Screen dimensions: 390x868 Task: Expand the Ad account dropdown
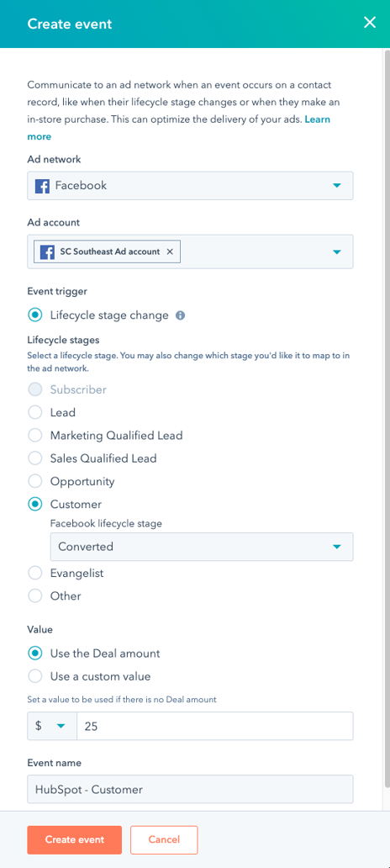pos(337,251)
